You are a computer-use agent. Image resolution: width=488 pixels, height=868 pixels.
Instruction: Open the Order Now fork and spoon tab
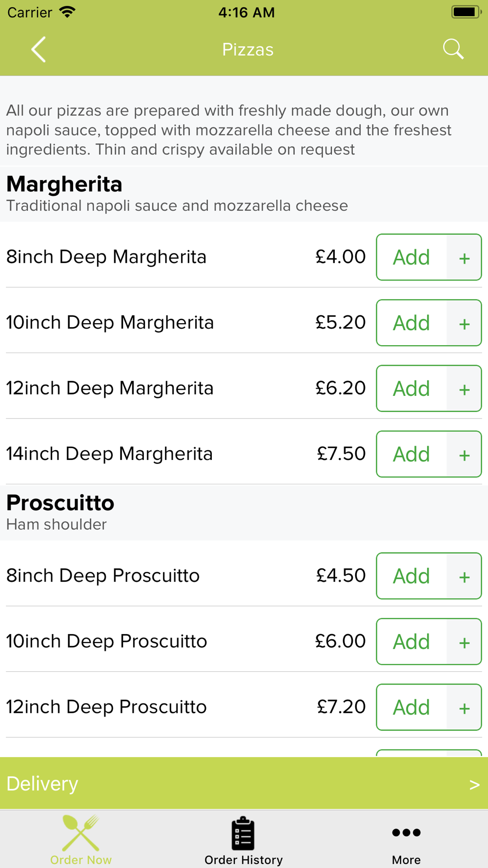point(81,840)
